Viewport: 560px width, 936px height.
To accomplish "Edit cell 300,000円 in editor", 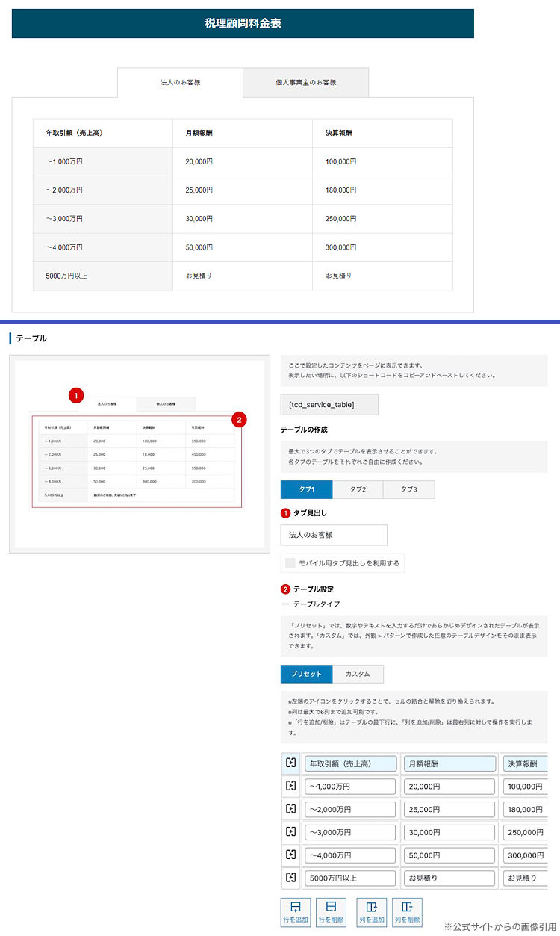I will 524,855.
